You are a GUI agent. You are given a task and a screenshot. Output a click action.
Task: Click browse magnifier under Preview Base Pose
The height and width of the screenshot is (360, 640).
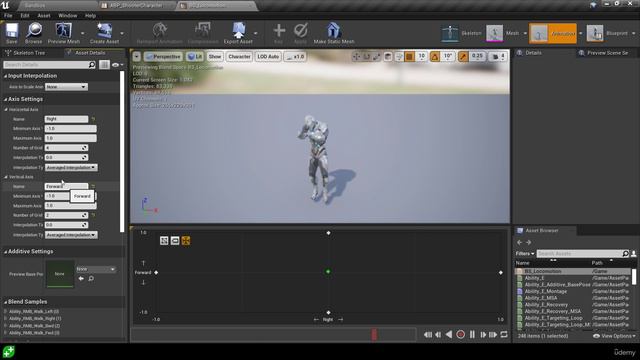coord(91,278)
